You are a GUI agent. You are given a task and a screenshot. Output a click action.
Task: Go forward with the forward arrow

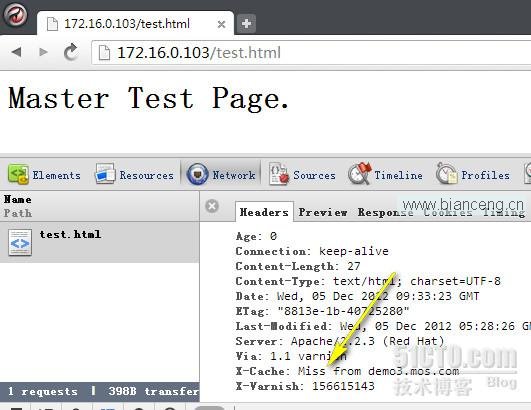pyautogui.click(x=43, y=52)
